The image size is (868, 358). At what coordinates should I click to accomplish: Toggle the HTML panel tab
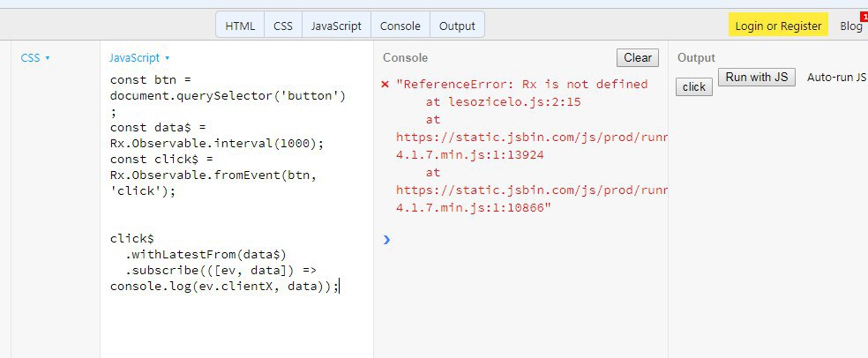coord(240,26)
